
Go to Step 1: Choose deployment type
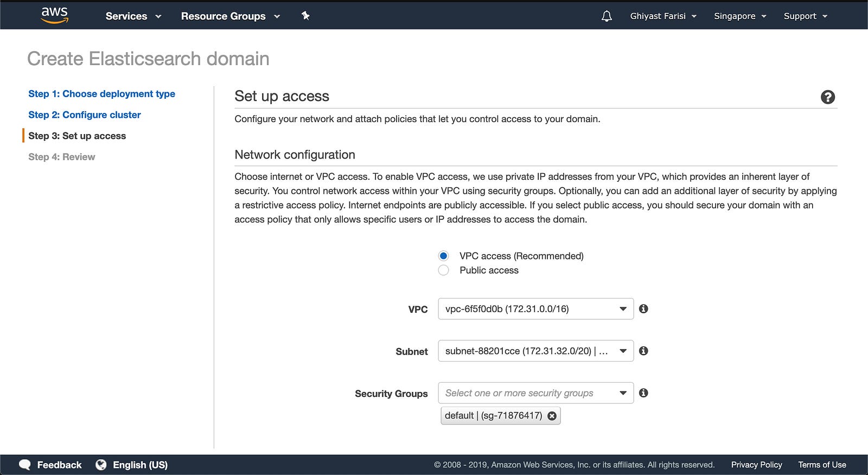pos(101,94)
